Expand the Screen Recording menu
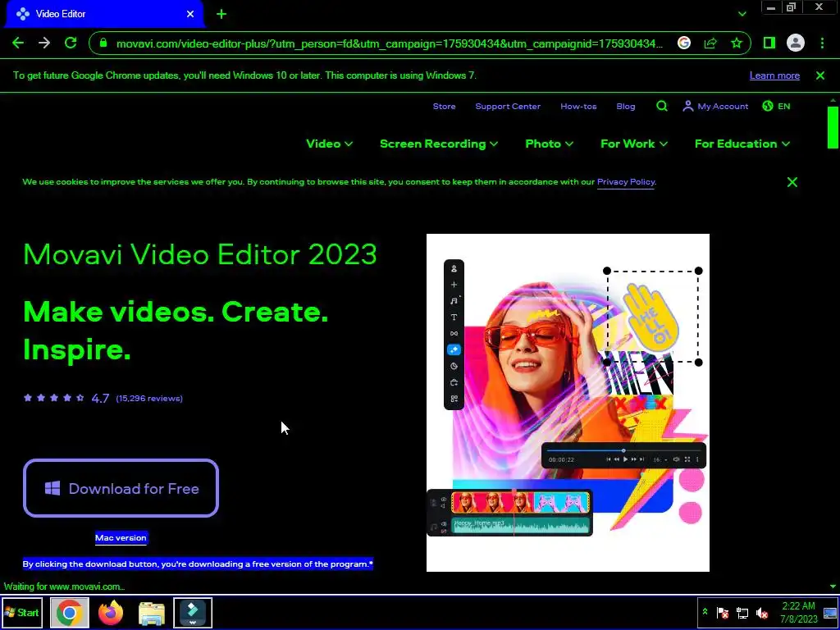The width and height of the screenshot is (840, 630). (x=439, y=144)
